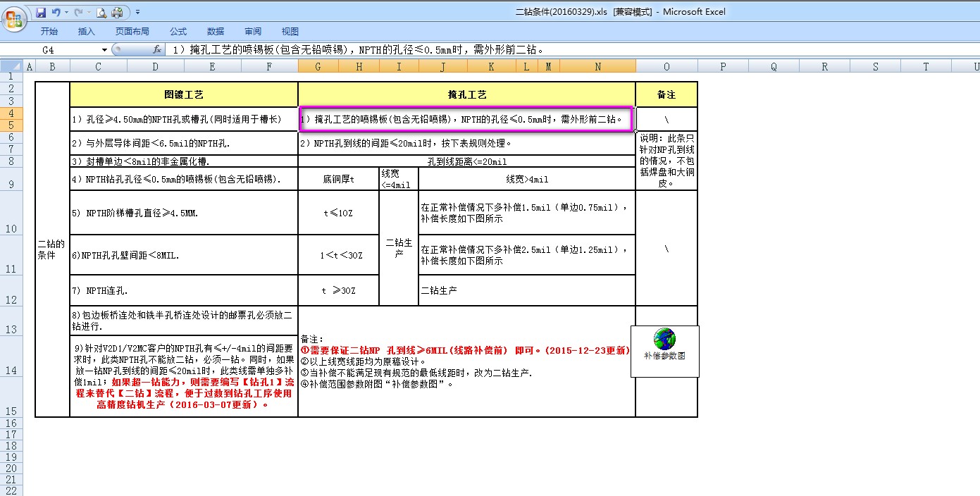Click the 1<t<3OZ cell
The height and width of the screenshot is (496, 980).
point(339,255)
